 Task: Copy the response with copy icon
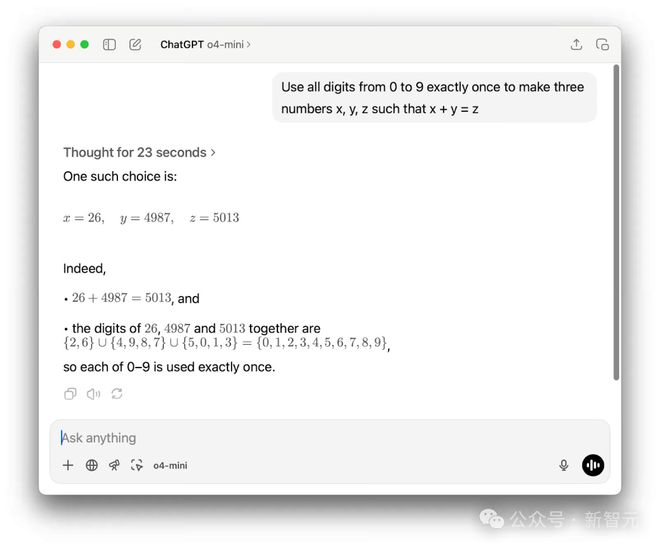pos(70,394)
